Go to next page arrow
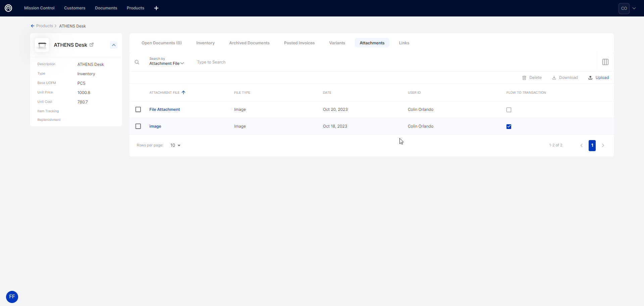 pos(603,145)
